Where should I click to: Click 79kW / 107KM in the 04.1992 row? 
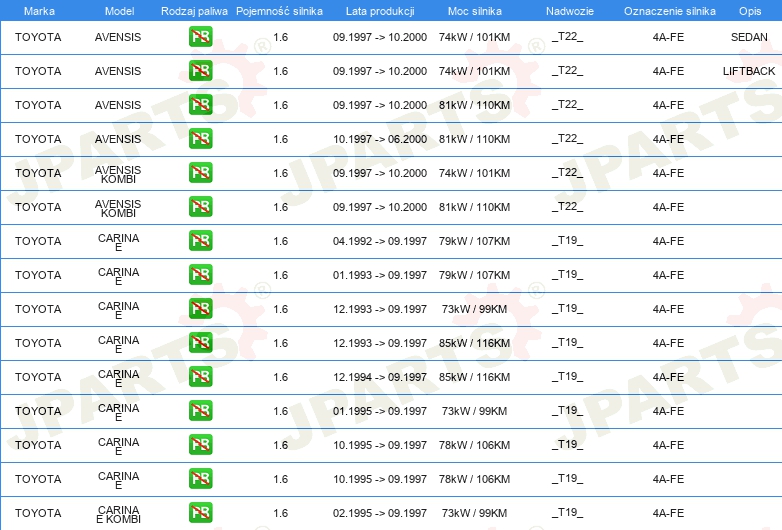pos(474,241)
